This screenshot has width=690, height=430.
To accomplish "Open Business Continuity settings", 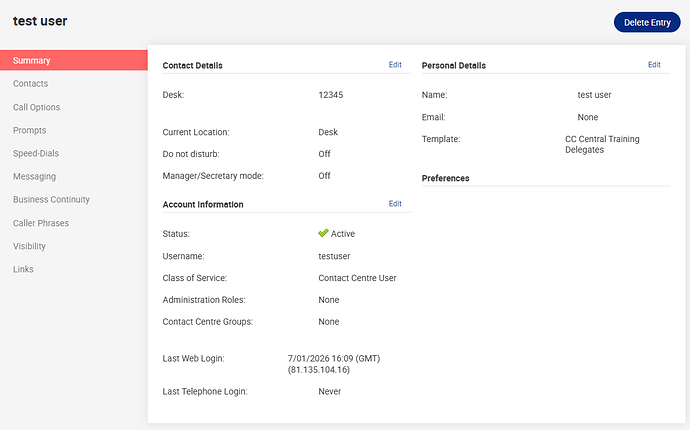I will (x=51, y=200).
